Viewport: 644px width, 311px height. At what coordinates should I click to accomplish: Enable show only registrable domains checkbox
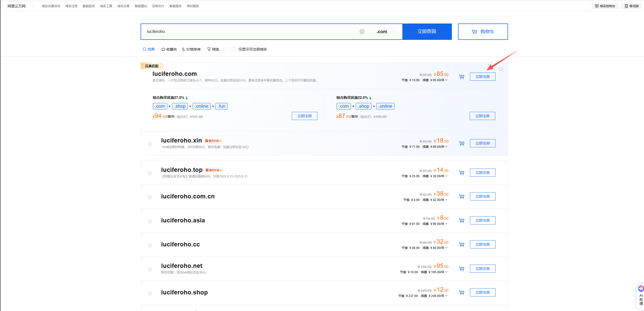point(233,49)
